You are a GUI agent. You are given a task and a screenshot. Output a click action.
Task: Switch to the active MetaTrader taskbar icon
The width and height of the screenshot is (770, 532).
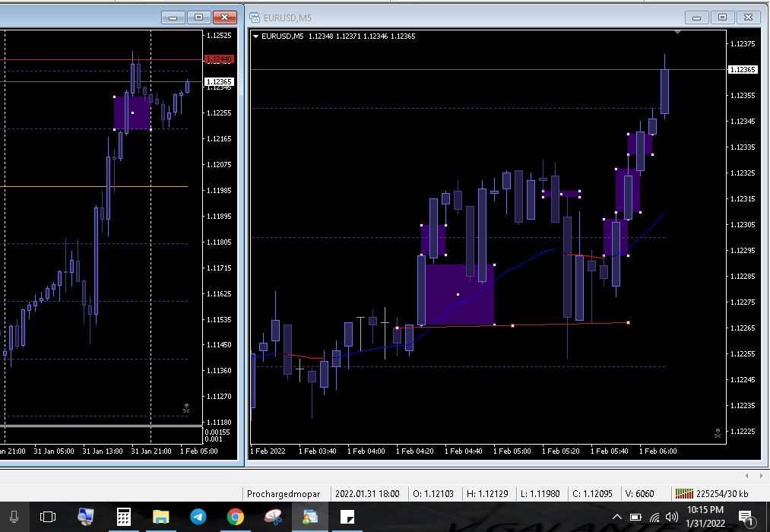point(310,517)
